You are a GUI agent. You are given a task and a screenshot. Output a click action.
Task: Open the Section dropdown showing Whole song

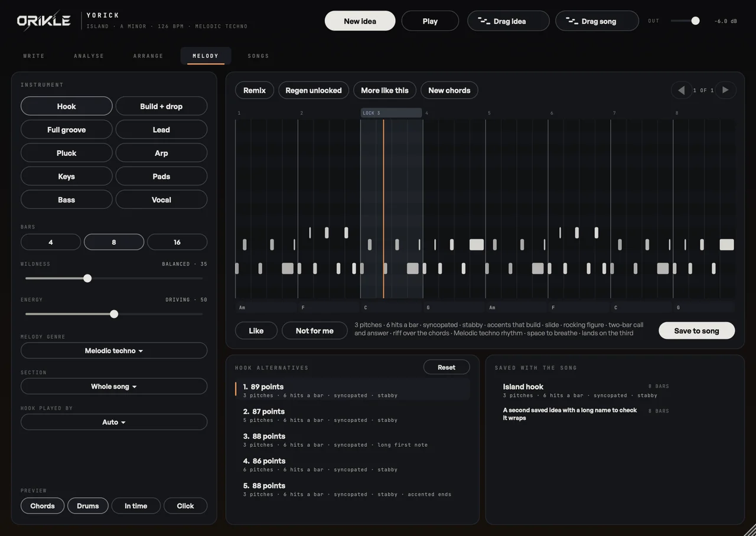point(114,387)
